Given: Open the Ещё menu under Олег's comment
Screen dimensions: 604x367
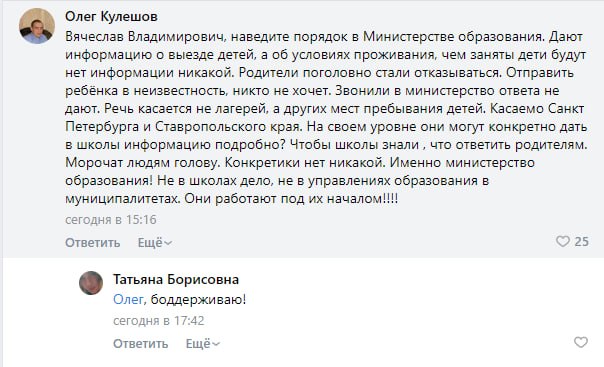Looking at the screenshot, I should 154,243.
